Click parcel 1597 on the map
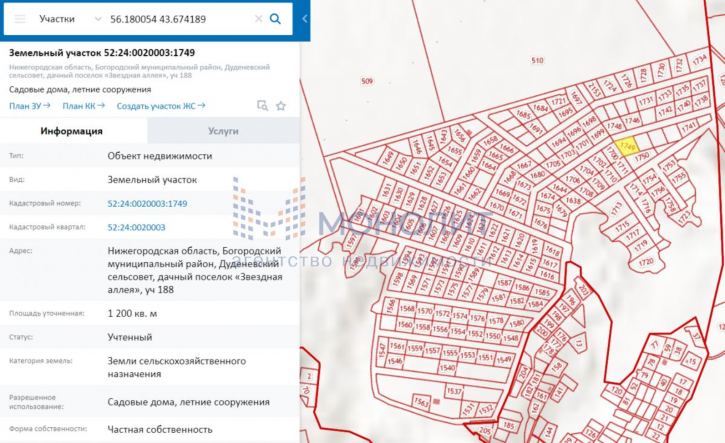This screenshot has height=443, width=725. tap(353, 241)
